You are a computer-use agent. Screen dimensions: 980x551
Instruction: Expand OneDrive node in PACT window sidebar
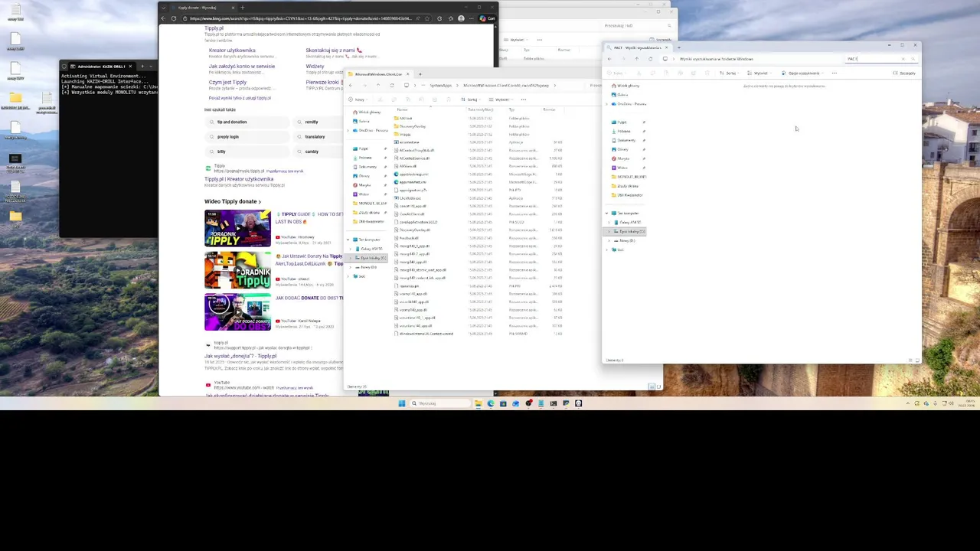tap(608, 103)
